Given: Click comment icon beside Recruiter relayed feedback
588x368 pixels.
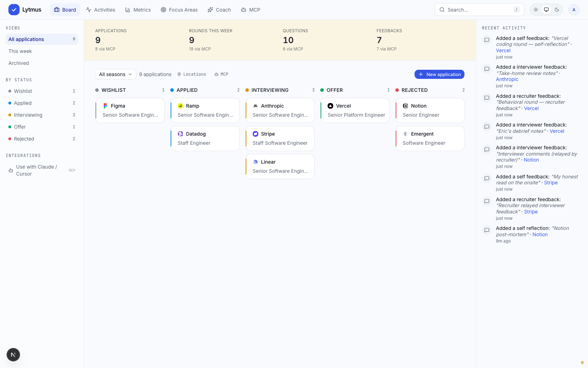Looking at the screenshot, I should (x=486, y=201).
